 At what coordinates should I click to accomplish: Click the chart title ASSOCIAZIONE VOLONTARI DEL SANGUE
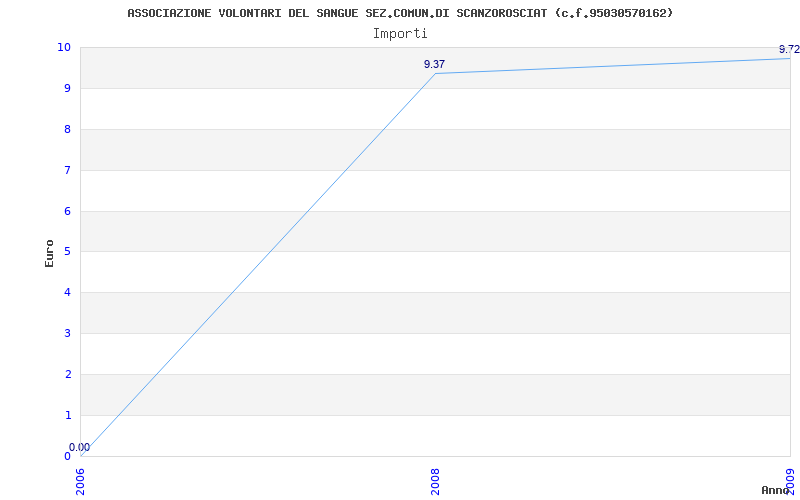[400, 13]
